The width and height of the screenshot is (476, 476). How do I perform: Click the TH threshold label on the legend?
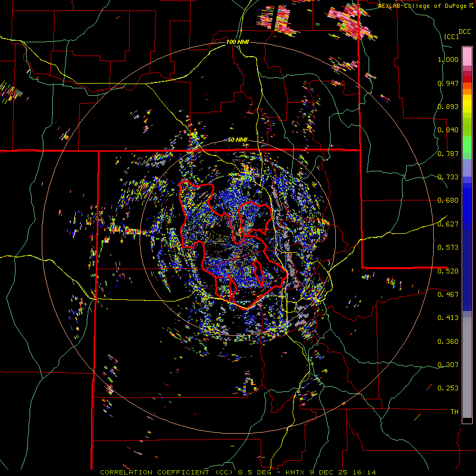tap(454, 412)
